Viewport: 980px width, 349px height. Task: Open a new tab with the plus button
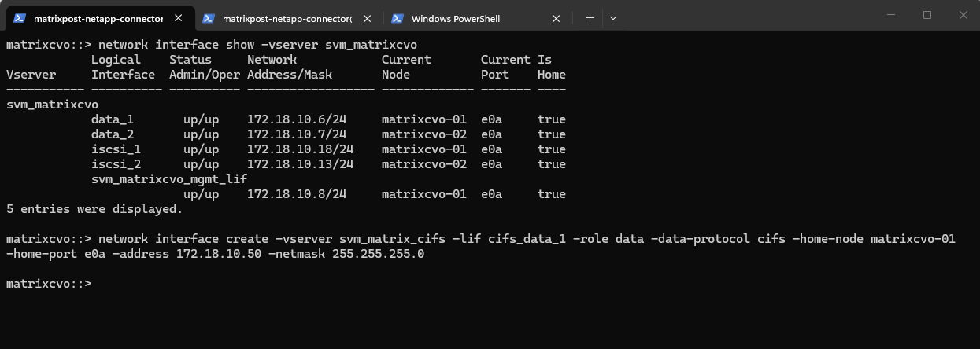590,17
